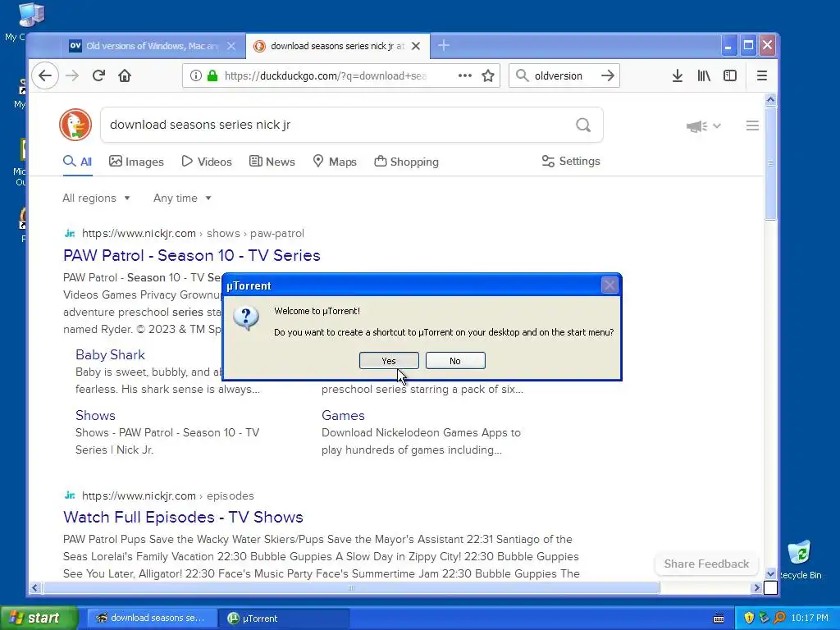
Task: Open the Games sublink
Action: (x=343, y=415)
